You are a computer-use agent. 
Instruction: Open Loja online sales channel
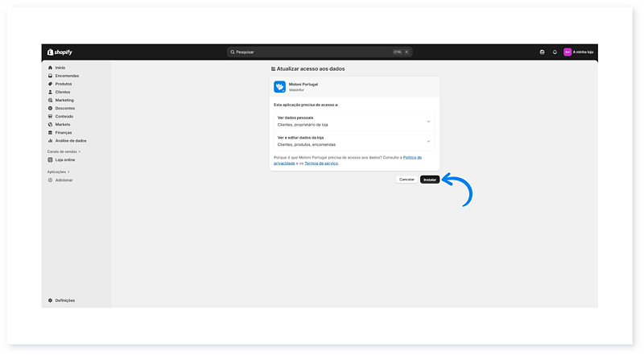(x=65, y=159)
